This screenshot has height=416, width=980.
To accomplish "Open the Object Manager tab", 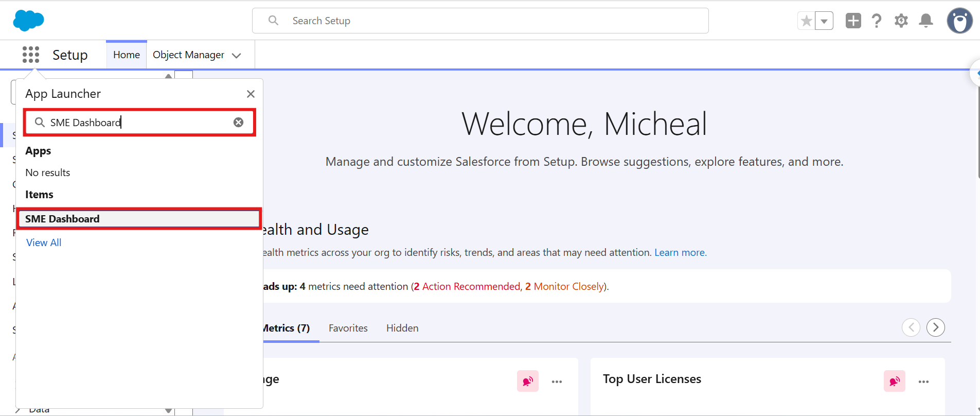I will 188,55.
